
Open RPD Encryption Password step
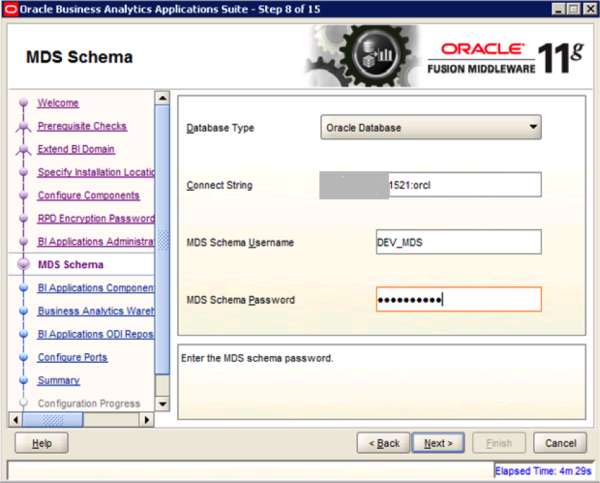(95, 218)
